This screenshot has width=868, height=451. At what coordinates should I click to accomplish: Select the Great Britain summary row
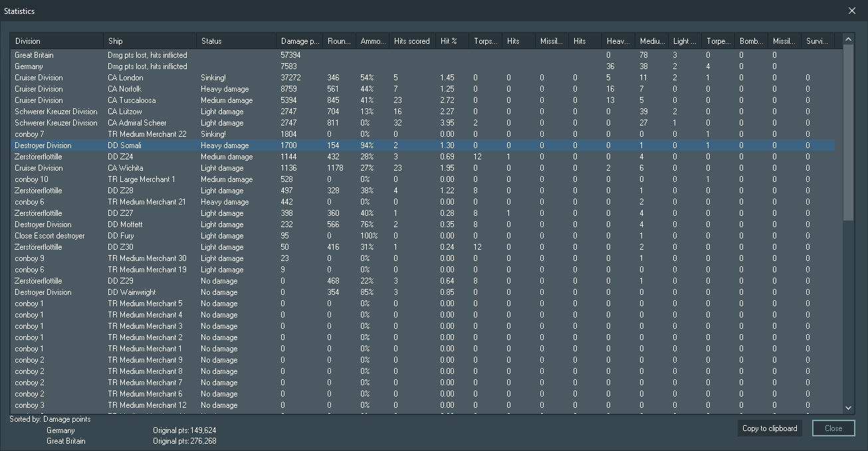(423, 55)
